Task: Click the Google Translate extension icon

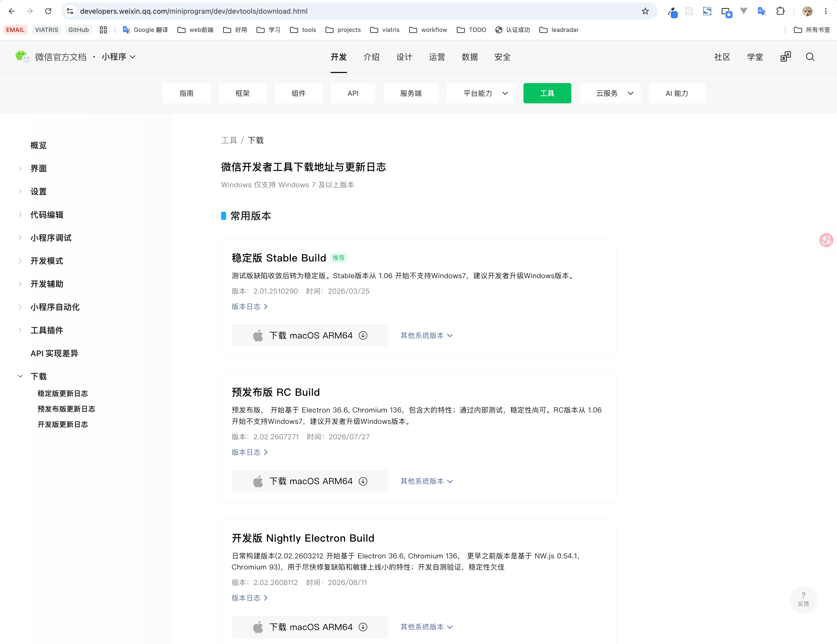Action: pos(761,11)
